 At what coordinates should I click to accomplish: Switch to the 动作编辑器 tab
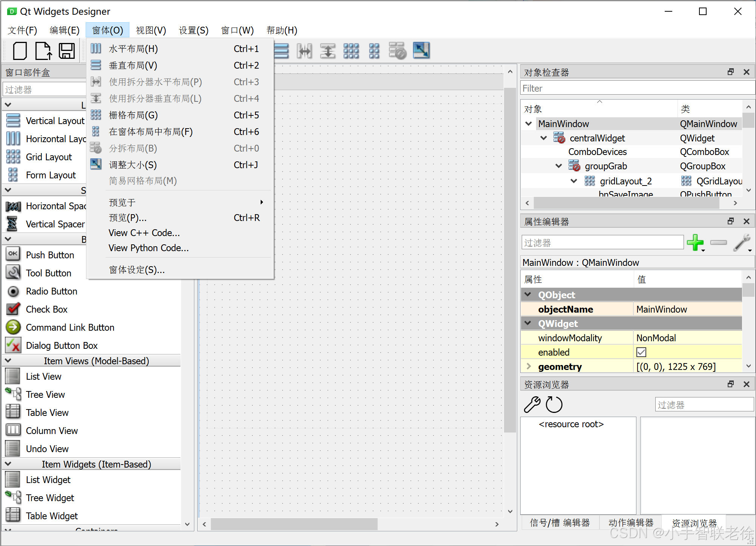pyautogui.click(x=630, y=522)
